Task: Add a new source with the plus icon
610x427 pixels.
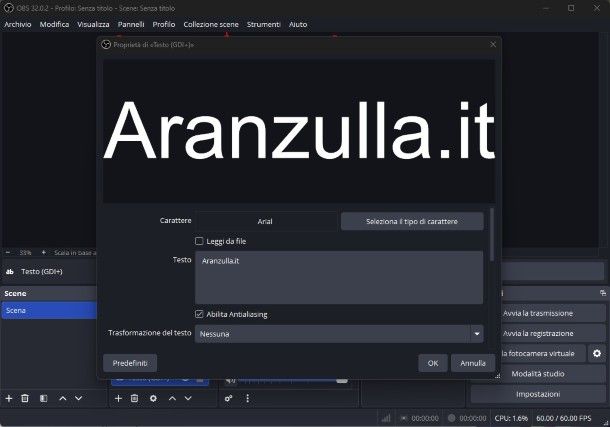Action: pyautogui.click(x=118, y=398)
